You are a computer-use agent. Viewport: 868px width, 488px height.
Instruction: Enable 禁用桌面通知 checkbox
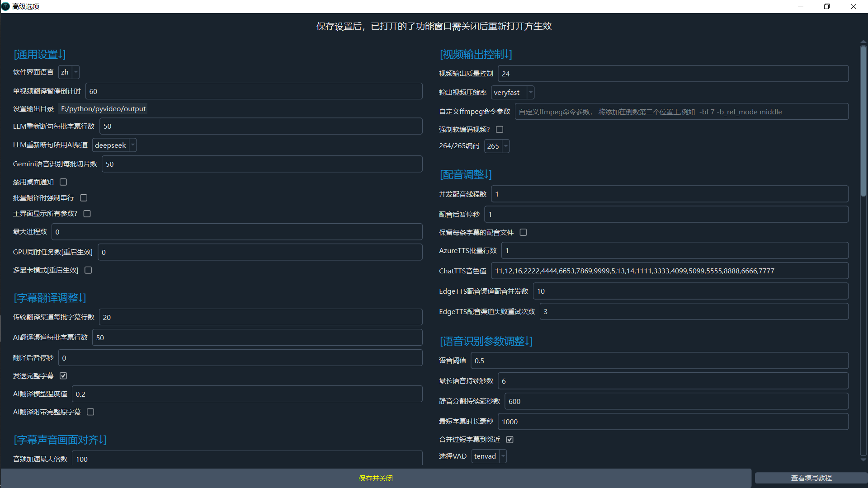tap(63, 182)
